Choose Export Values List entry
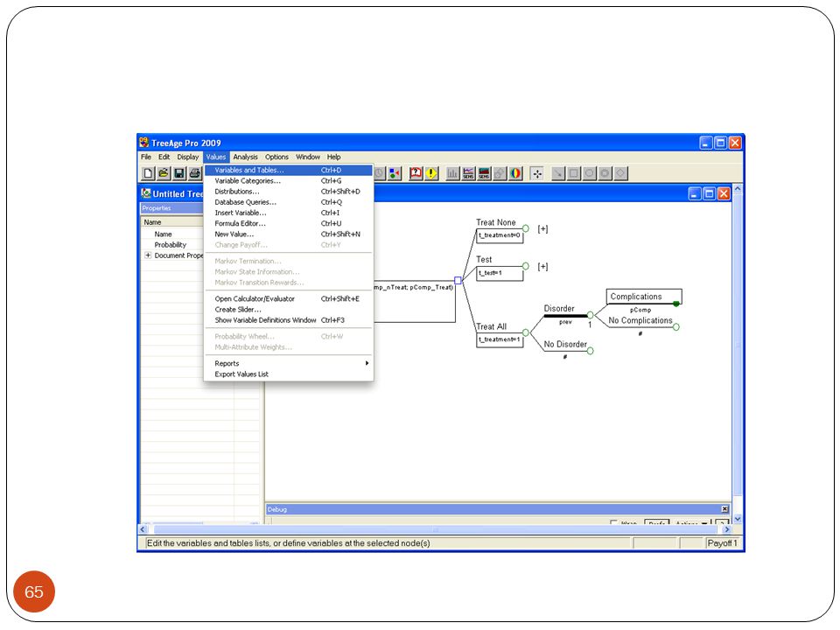Screen dimensions: 840x630 pos(288,374)
